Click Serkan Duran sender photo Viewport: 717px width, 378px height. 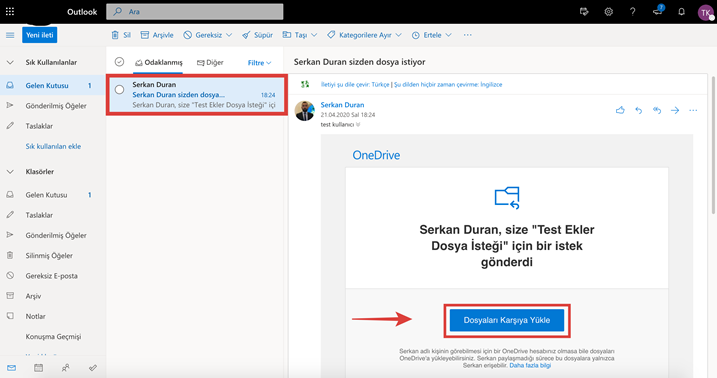click(x=305, y=111)
